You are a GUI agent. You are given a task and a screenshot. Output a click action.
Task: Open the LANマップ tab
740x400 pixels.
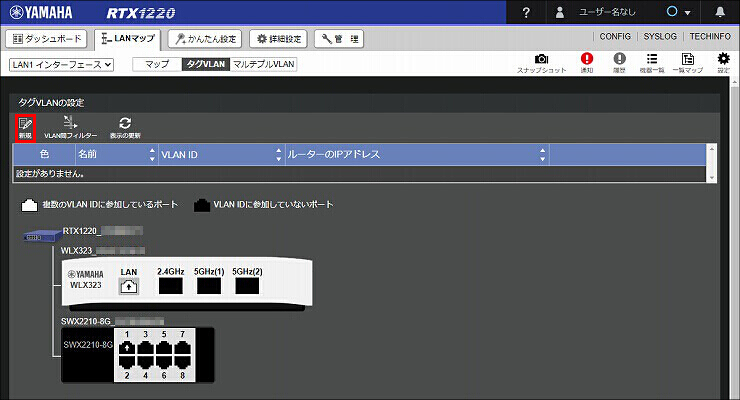click(x=128, y=39)
